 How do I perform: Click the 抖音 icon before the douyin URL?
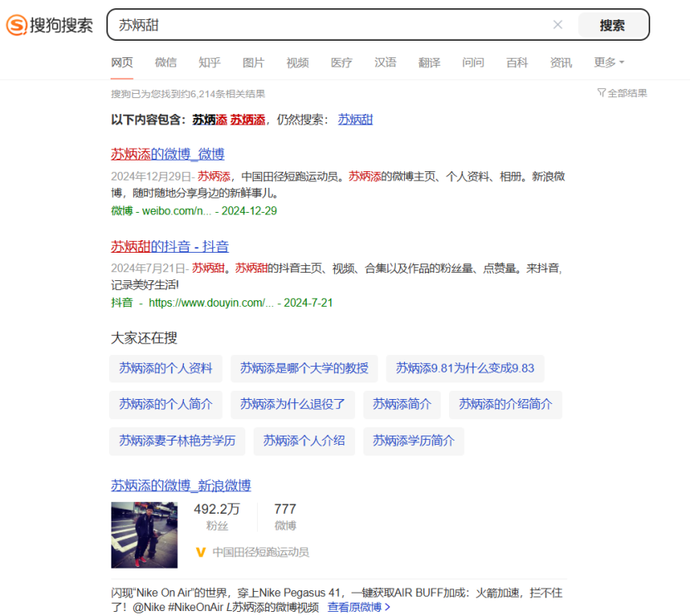[x=121, y=303]
